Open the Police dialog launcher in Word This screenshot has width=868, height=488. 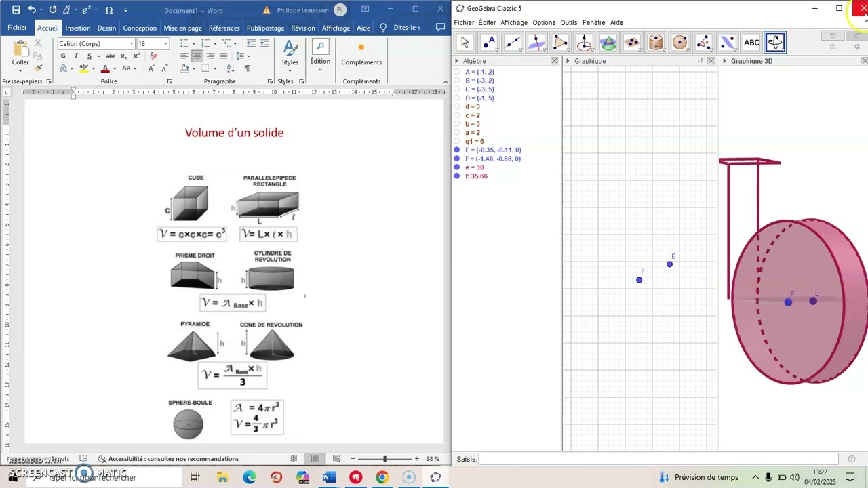pyautogui.click(x=170, y=81)
